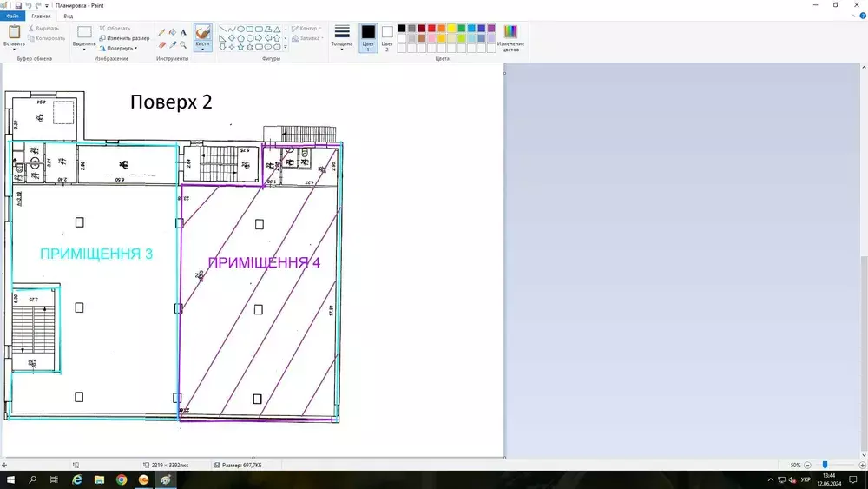This screenshot has width=868, height=489.
Task: Open Google Chrome from the taskbar
Action: (122, 479)
